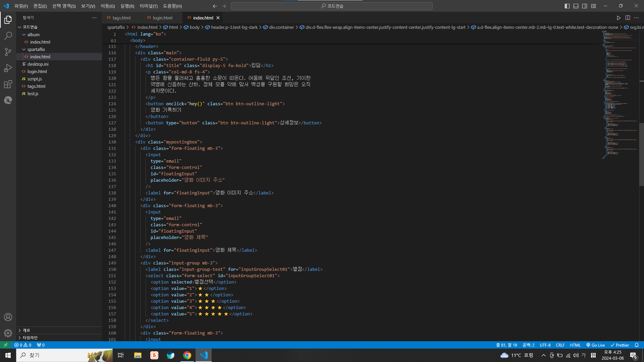The image size is (644, 362).
Task: Click the remote window status bar icon
Action: click(x=6, y=345)
